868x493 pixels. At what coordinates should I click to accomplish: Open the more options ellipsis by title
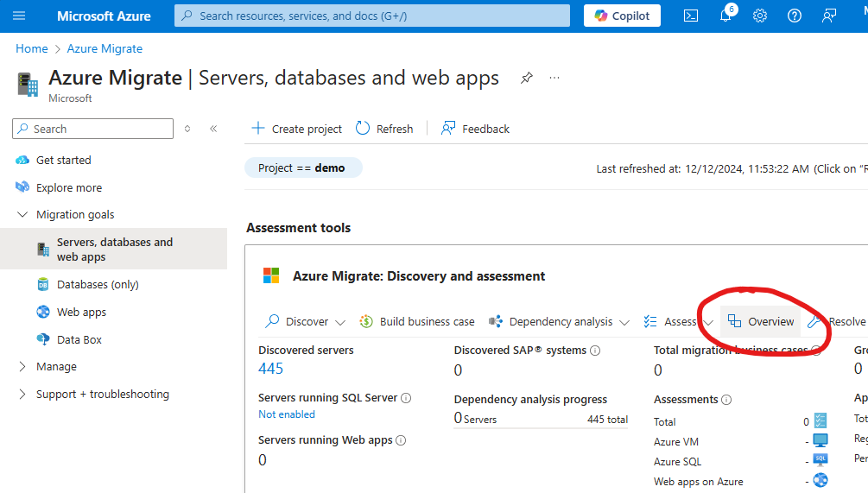coord(554,78)
